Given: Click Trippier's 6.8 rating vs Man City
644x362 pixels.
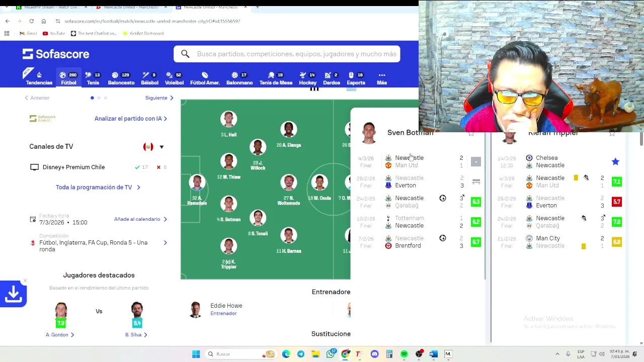Looking at the screenshot, I should (x=616, y=242).
